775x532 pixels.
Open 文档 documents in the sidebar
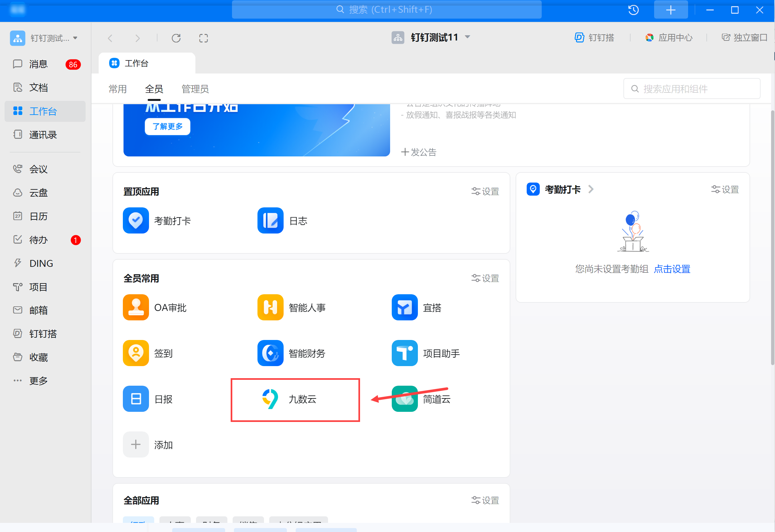click(x=45, y=88)
